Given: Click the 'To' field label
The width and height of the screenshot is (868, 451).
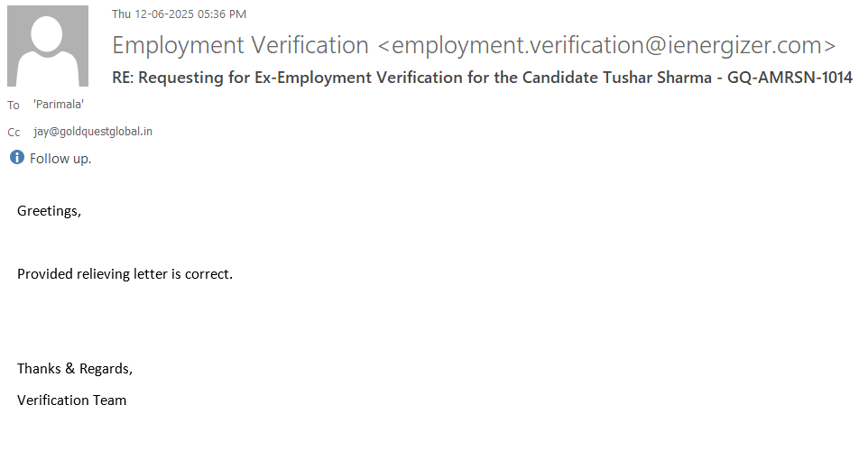Looking at the screenshot, I should click(x=14, y=106).
